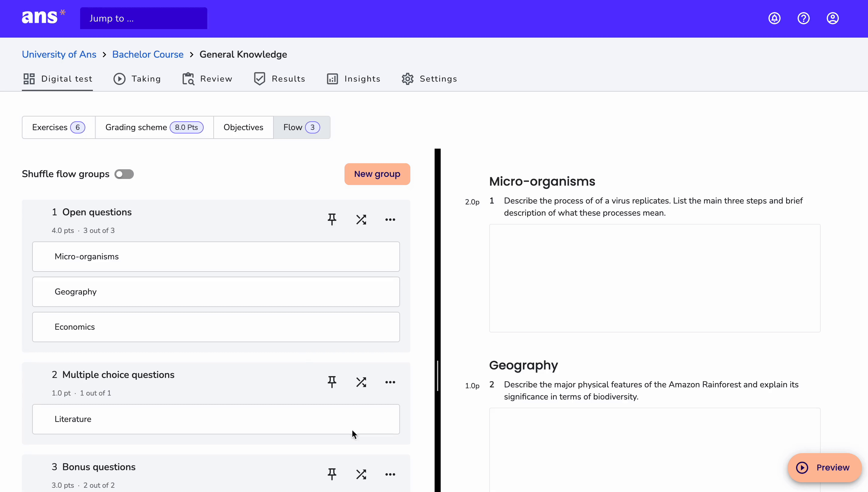The width and height of the screenshot is (868, 492).
Task: Pin the Bonus questions group
Action: click(x=332, y=474)
